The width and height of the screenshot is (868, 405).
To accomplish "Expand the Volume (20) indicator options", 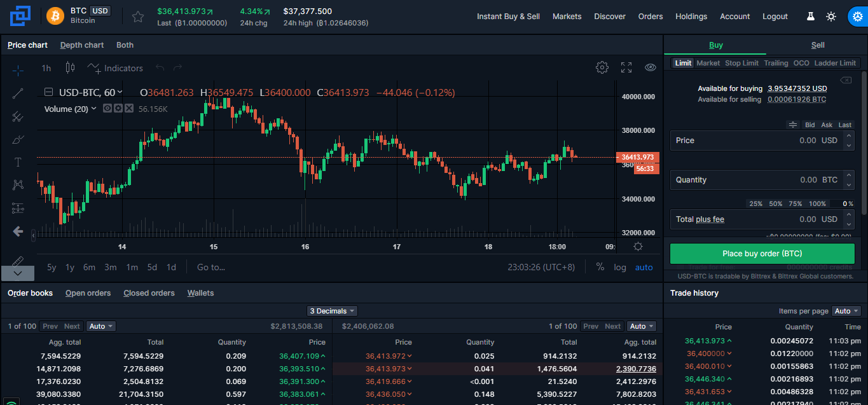I will pos(94,109).
